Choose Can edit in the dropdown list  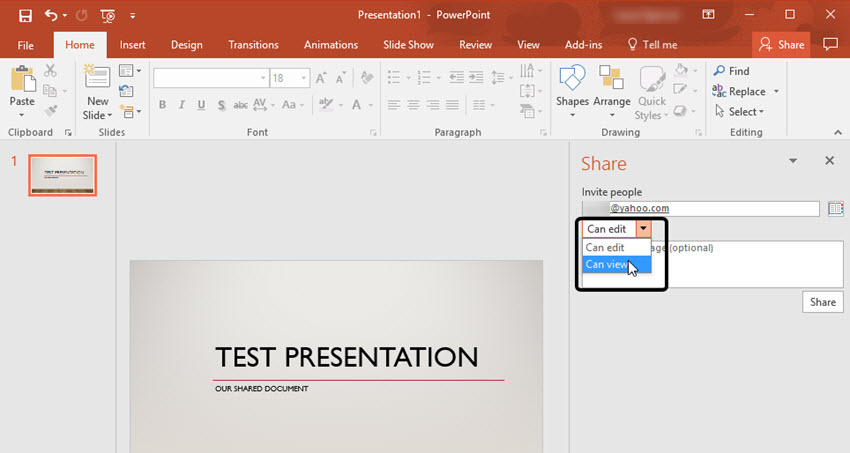617,248
